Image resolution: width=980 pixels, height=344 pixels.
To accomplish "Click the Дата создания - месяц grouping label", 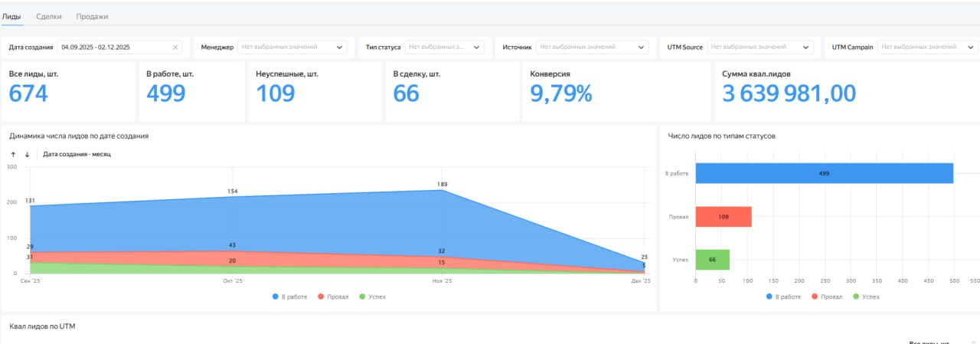I will point(77,154).
